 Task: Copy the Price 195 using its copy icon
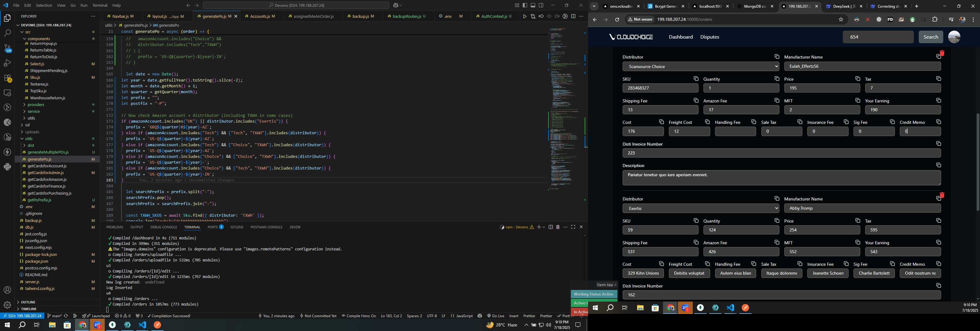pos(858,78)
